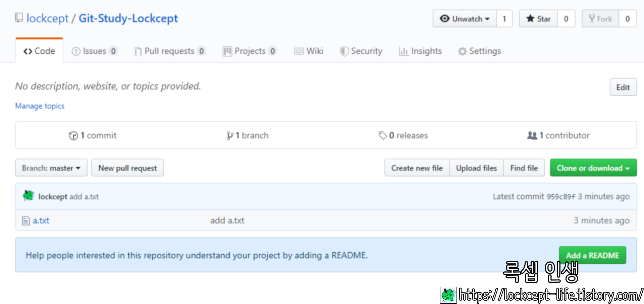
Task: Click the branch icon beside 1 branch
Action: pos(230,136)
